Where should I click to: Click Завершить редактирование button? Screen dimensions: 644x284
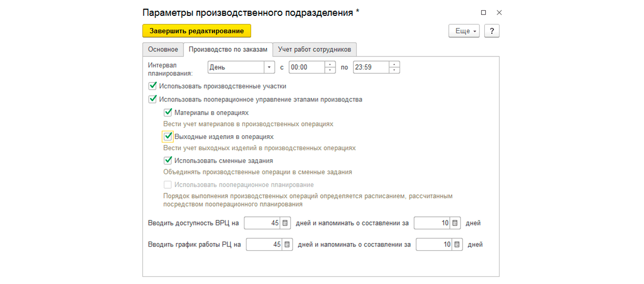196,31
